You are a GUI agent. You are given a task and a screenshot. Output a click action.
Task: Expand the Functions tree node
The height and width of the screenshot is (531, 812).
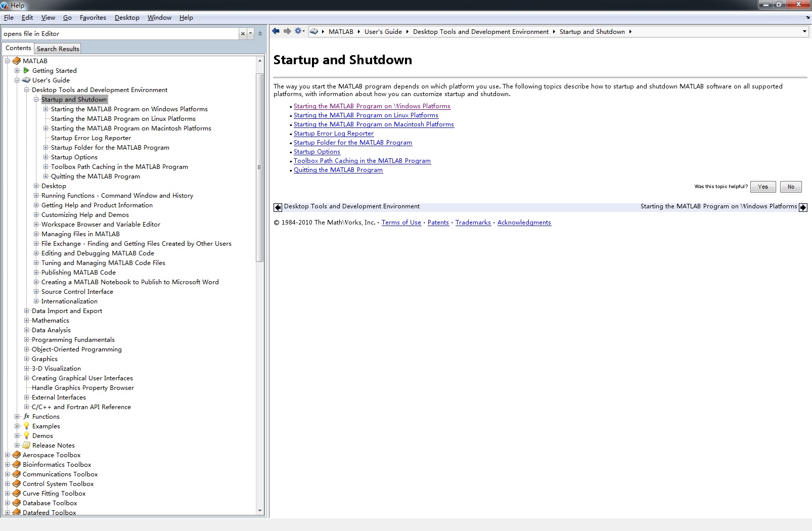17,416
